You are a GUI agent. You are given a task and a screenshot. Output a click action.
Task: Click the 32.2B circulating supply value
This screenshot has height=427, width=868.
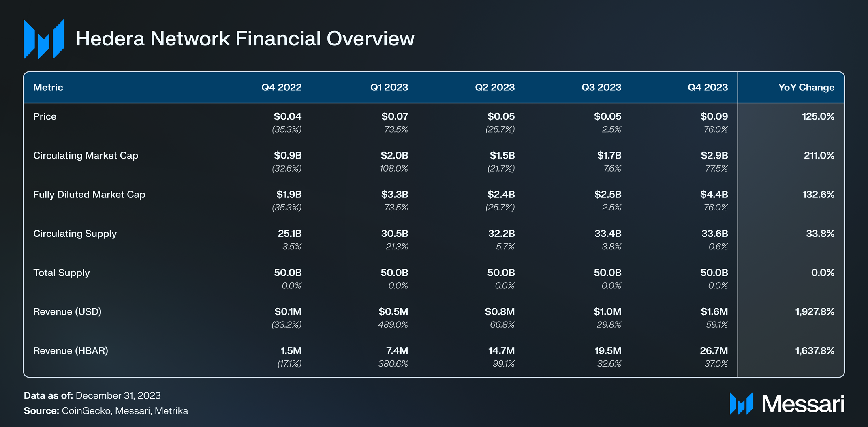pos(501,234)
